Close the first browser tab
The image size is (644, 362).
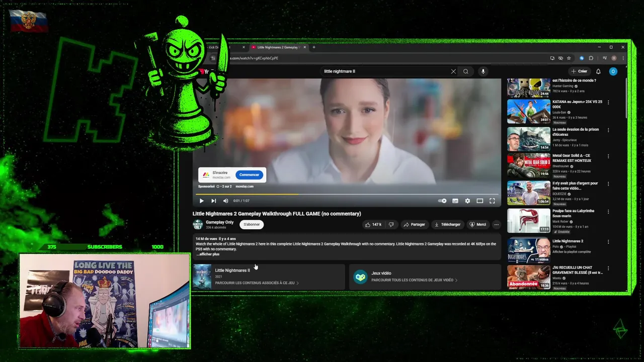(x=244, y=47)
